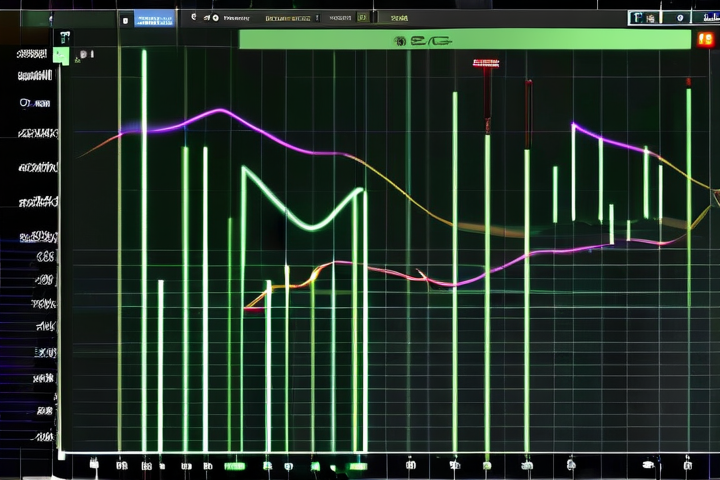Screen dimensions: 720x480
Task: Click the small icon above the green square at top-left
Action: (x=65, y=36)
